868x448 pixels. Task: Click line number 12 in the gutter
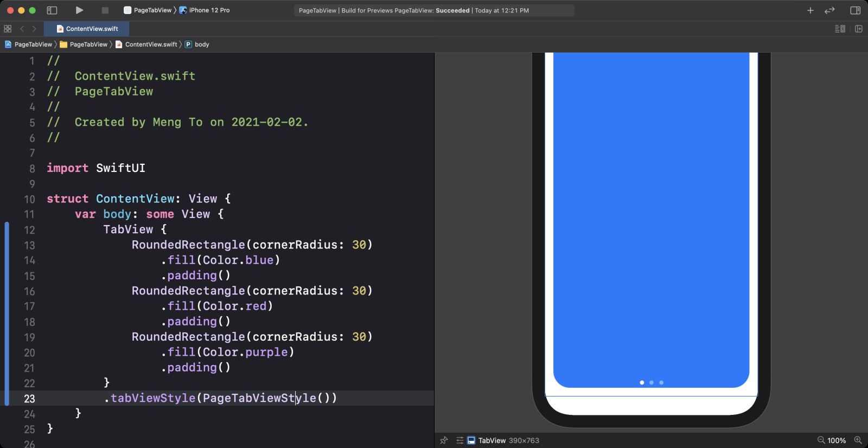click(x=29, y=230)
